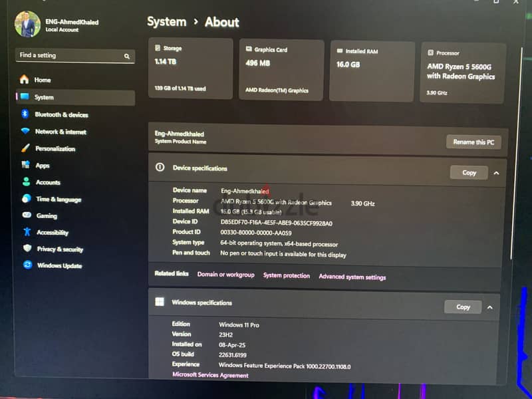Click the Time & language globe icon
Viewport: 532px width, 399px height.
(x=27, y=198)
